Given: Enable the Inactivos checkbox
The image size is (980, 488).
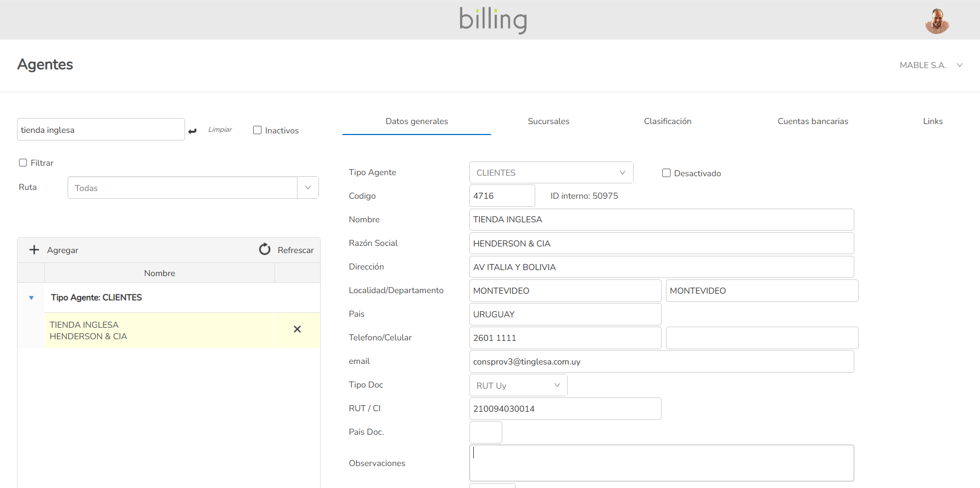Looking at the screenshot, I should pos(257,130).
